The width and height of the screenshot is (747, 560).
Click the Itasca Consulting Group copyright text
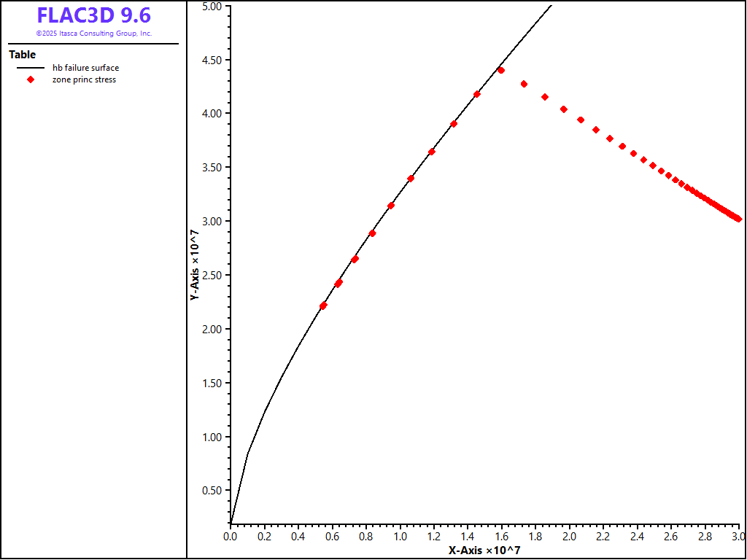[x=94, y=34]
